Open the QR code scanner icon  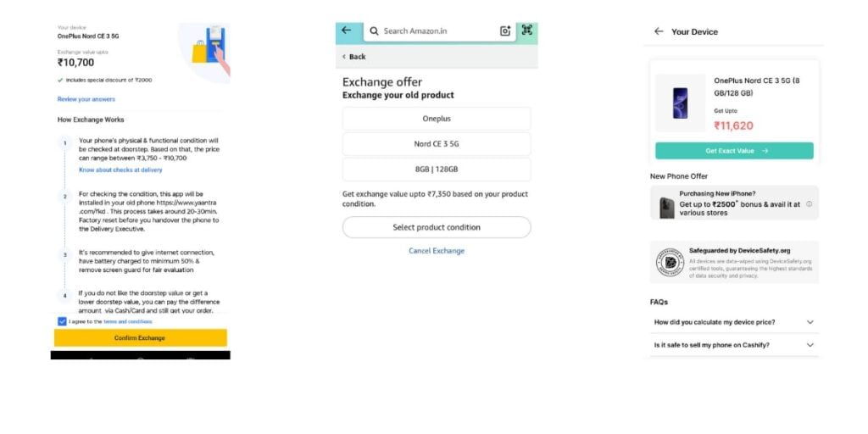point(526,31)
